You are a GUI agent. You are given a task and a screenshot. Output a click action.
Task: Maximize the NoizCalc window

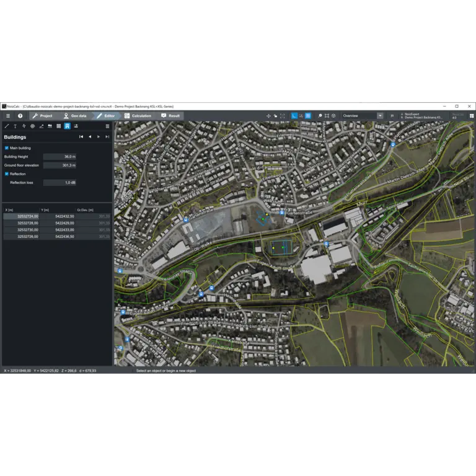[457, 106]
